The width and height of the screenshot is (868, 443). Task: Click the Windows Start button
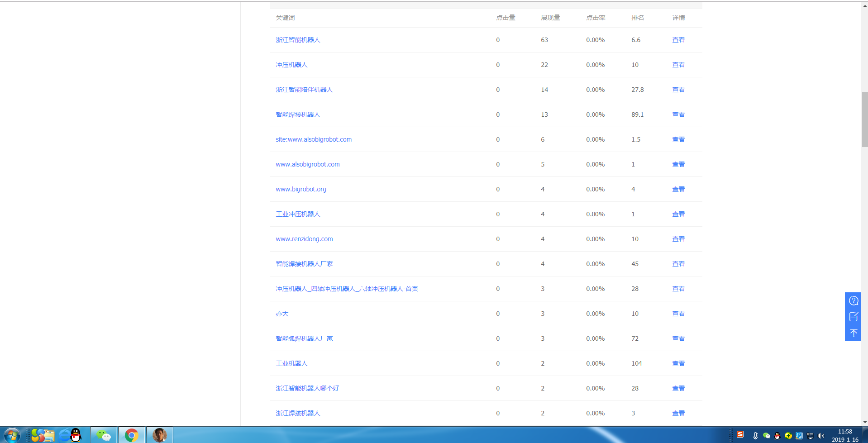[x=12, y=435]
